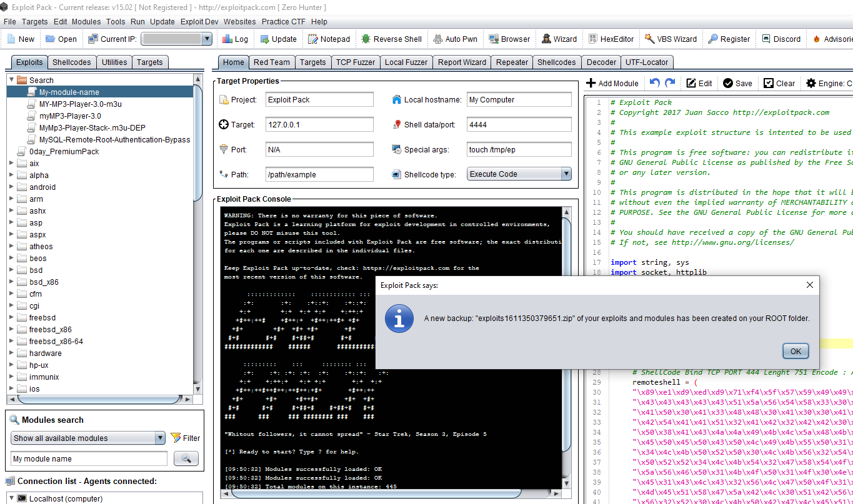This screenshot has width=853, height=504.
Task: Open the Show all available modules dropdown
Action: (x=87, y=438)
